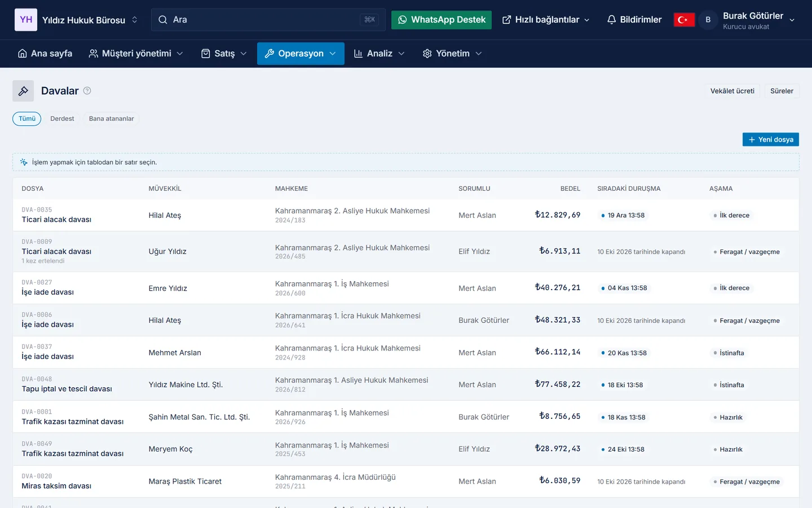Click the ₺77.458,22 amount cell

pos(558,384)
